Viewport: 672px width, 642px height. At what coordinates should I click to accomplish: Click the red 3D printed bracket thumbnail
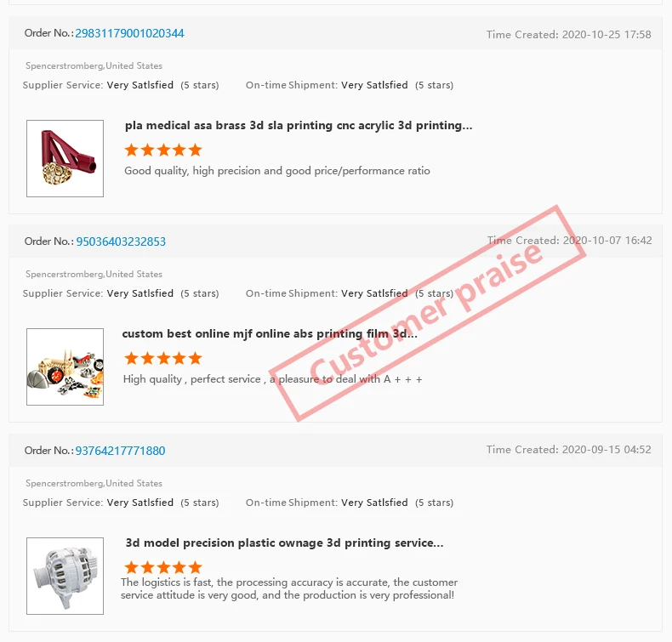65,158
